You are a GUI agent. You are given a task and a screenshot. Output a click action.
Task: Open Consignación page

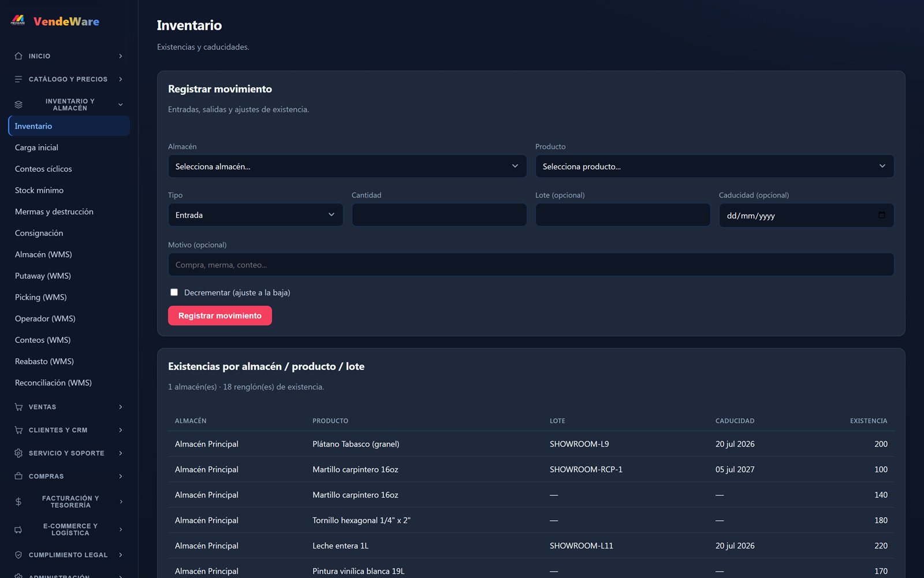pyautogui.click(x=69, y=233)
